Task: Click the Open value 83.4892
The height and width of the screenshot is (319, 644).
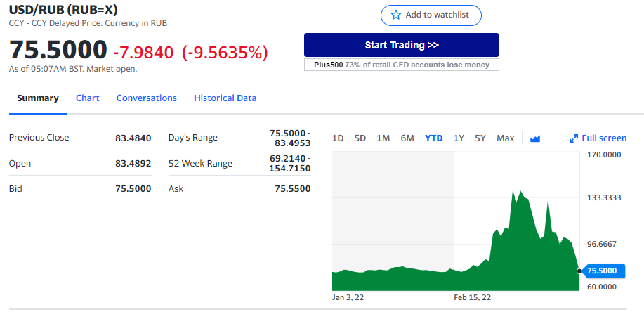Action: 133,164
